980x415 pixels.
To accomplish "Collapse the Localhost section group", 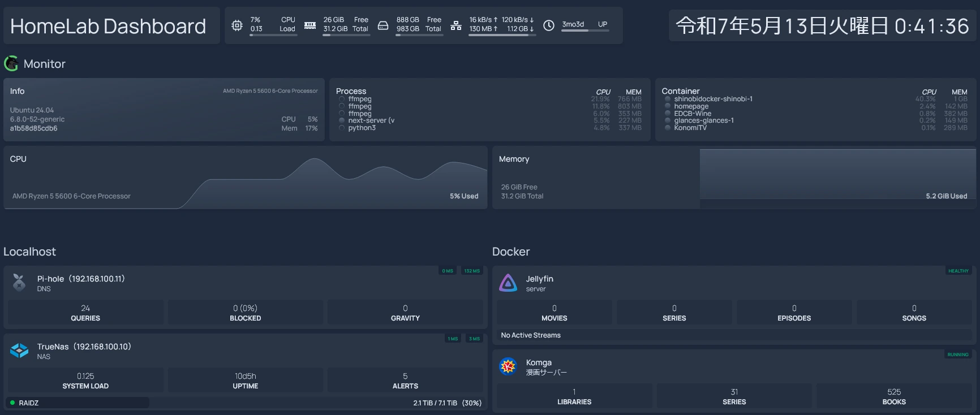I will (29, 252).
